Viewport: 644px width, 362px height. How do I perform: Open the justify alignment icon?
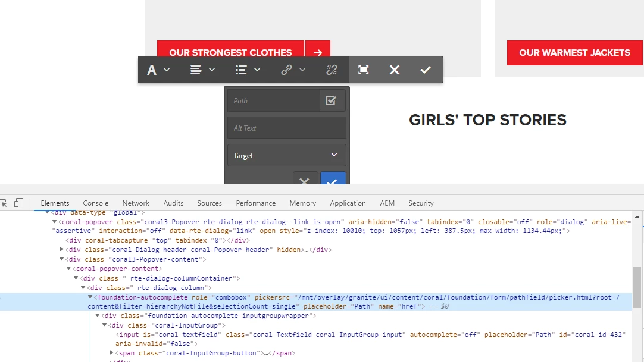(196, 70)
